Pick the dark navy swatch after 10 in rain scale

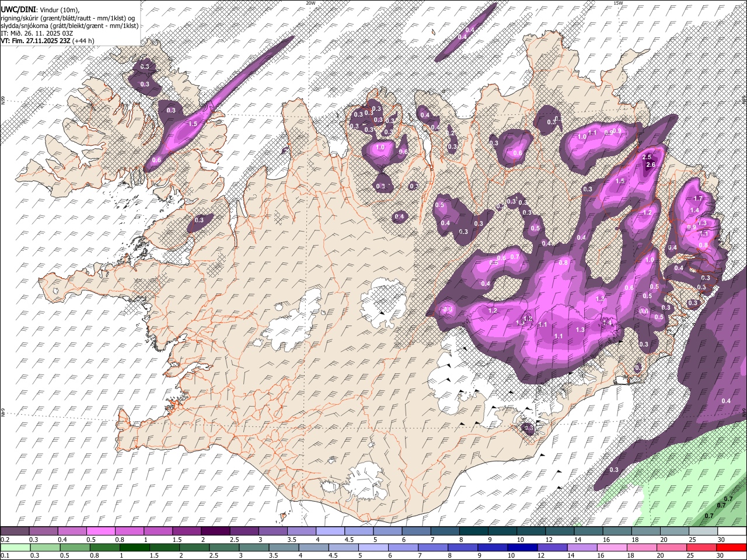coord(522,547)
